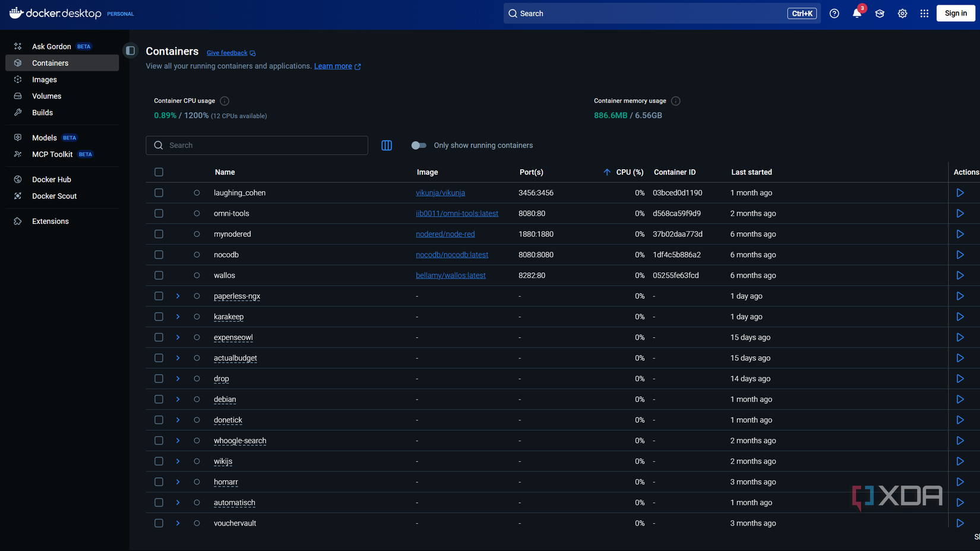Open the Volumes section in the sidebar
Image resolution: width=980 pixels, height=551 pixels.
click(46, 96)
